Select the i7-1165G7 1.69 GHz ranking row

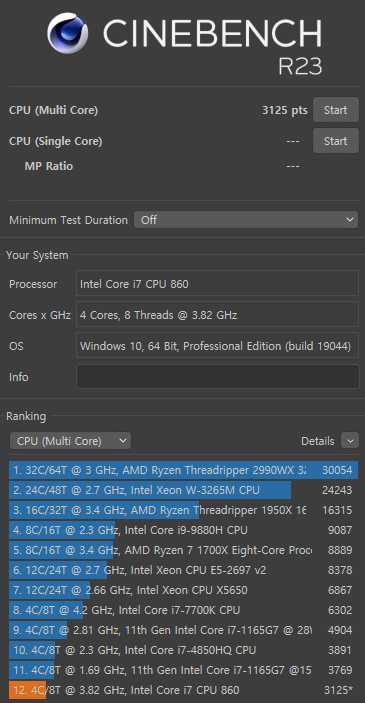click(183, 670)
